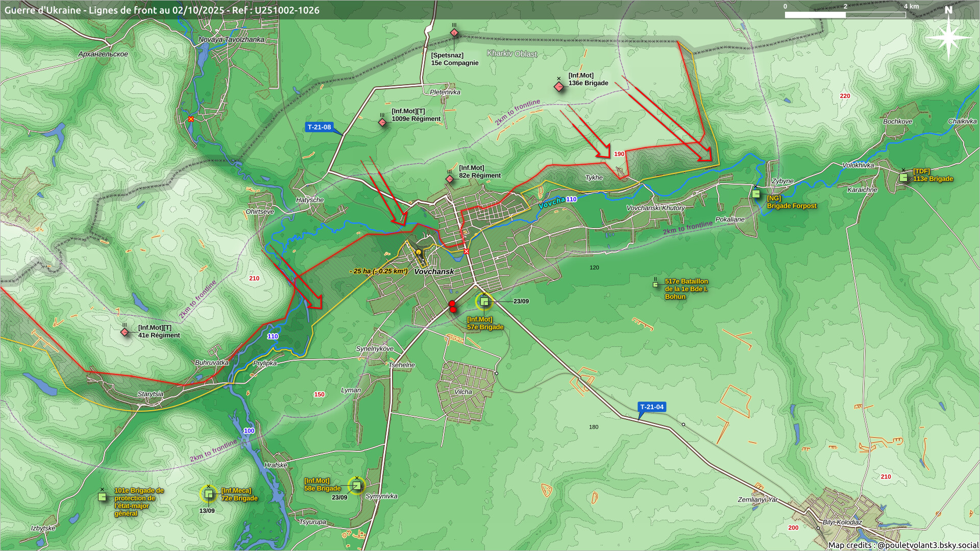
Task: Click the 82e Régiment red diamond icon
Action: [x=450, y=179]
